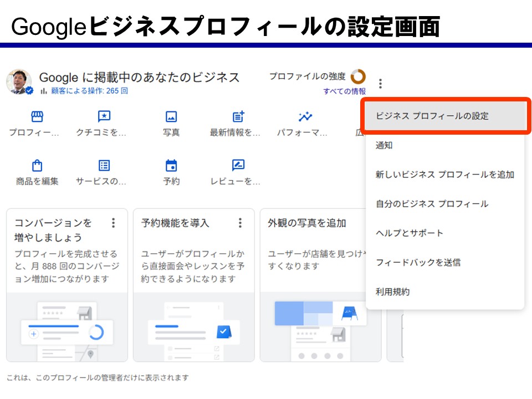Click the ask-for-reviews icon
532x399 pixels.
coord(238,165)
